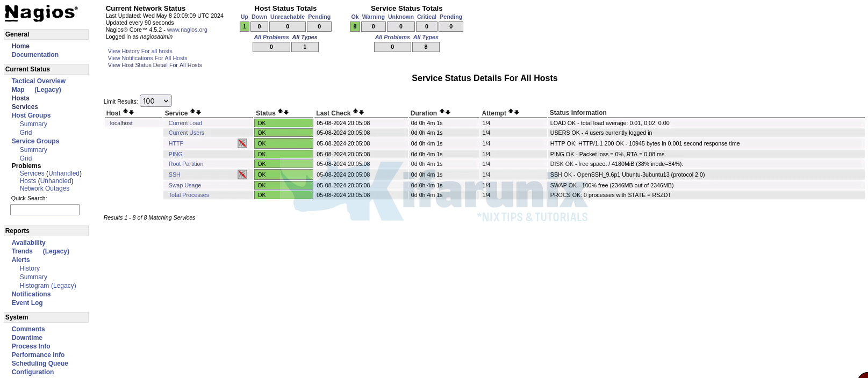Open Grid under Service Groups
Screen dimensions: 868x378
pyautogui.click(x=26, y=158)
